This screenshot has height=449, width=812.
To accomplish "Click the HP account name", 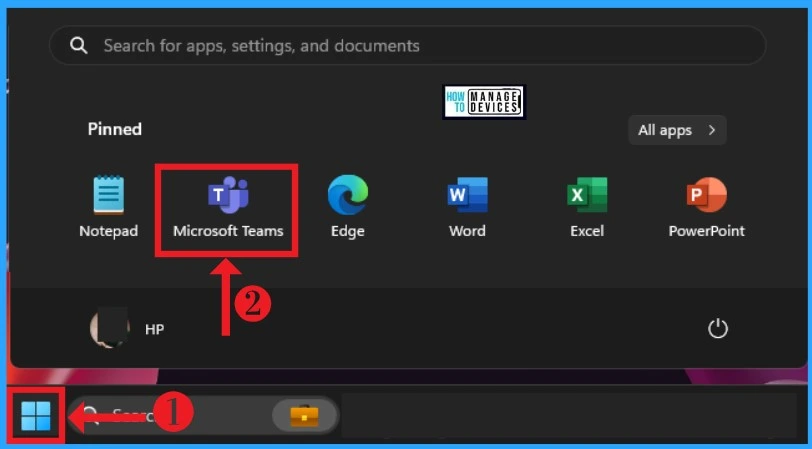I will click(154, 329).
